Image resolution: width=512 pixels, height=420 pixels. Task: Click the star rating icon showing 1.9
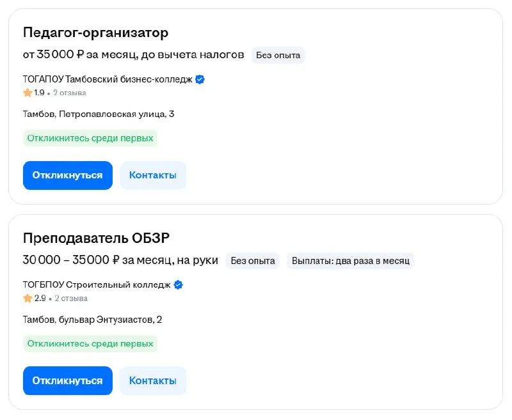(28, 93)
